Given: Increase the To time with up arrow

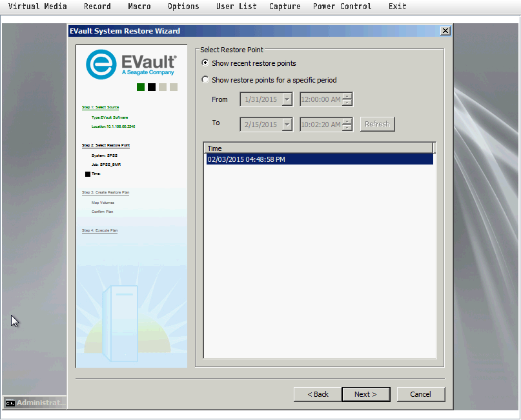Looking at the screenshot, I should [x=347, y=121].
